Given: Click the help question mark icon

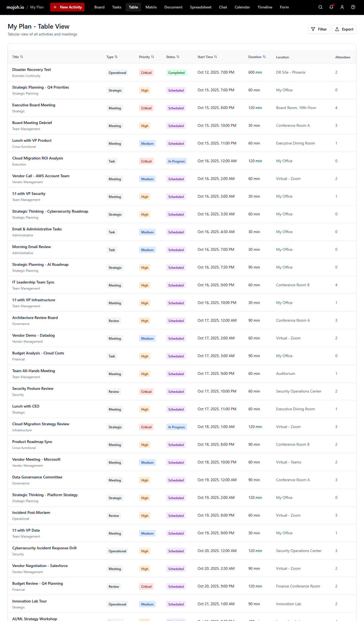Looking at the screenshot, I should [353, 7].
